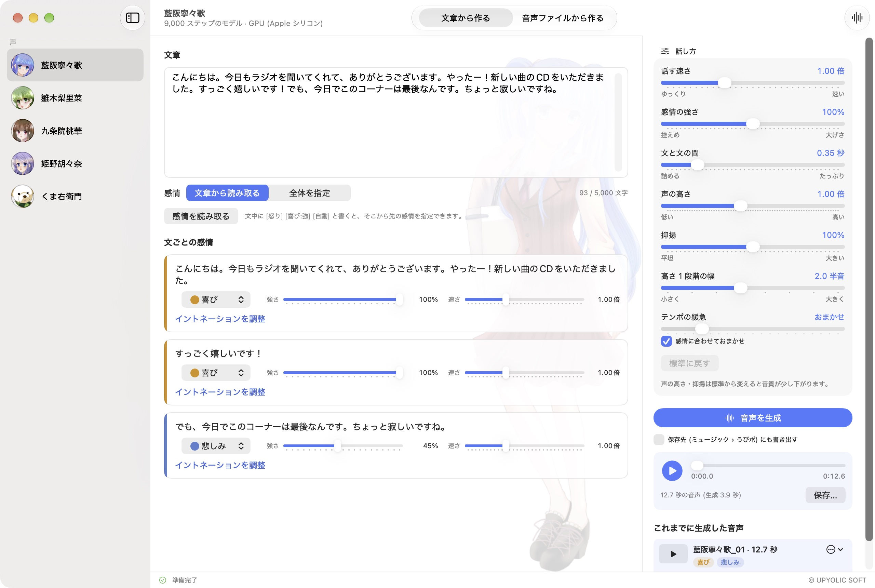Select 九条院桃華 voice avatar
The width and height of the screenshot is (875, 588).
tap(23, 131)
